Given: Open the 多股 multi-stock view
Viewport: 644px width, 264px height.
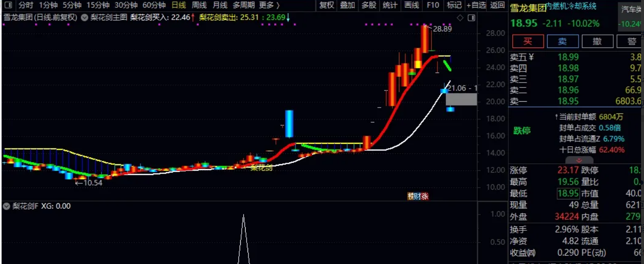Looking at the screenshot, I should click(369, 5).
